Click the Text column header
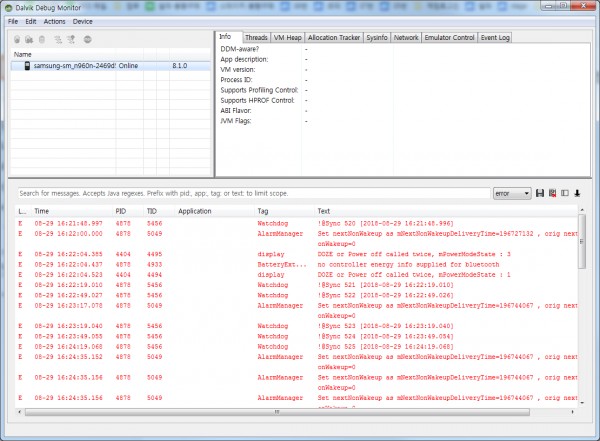600x441 pixels. tap(323, 211)
